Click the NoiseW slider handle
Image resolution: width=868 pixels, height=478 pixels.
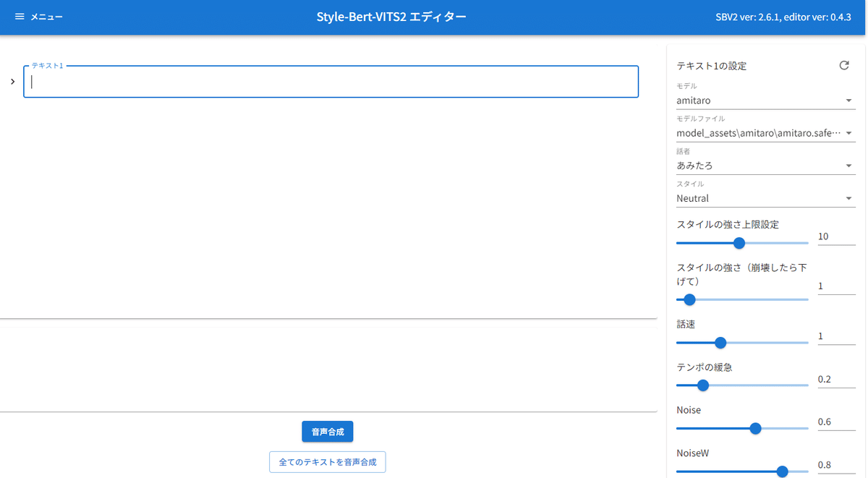782,471
